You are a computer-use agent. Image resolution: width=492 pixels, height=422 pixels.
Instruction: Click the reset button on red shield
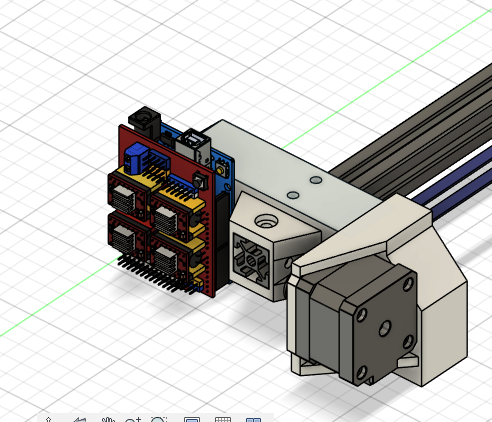tap(199, 181)
